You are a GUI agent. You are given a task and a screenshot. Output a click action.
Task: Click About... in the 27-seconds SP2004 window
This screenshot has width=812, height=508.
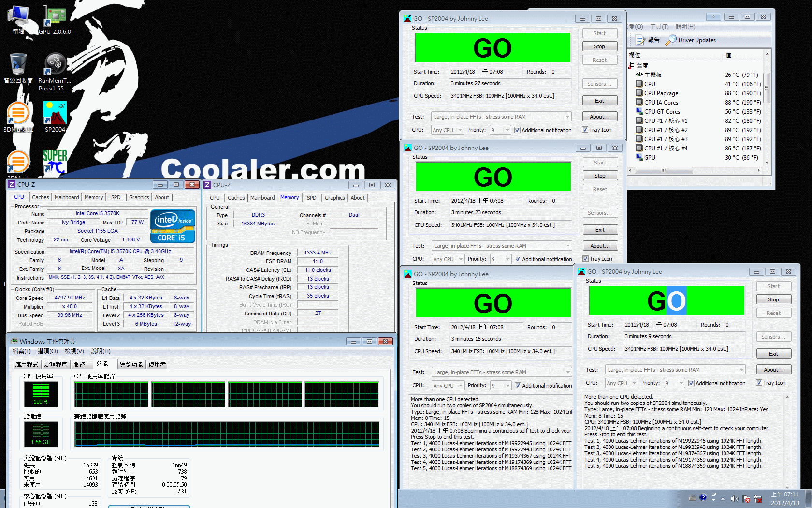coord(599,117)
